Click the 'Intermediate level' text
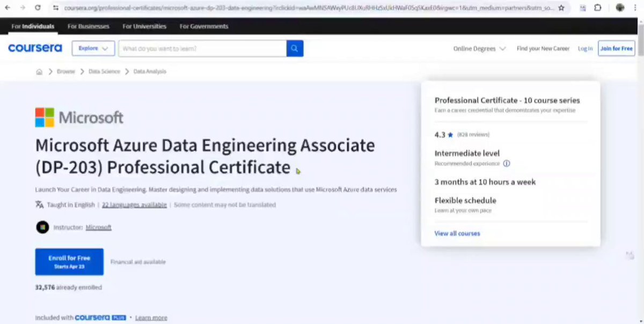 pos(467,153)
